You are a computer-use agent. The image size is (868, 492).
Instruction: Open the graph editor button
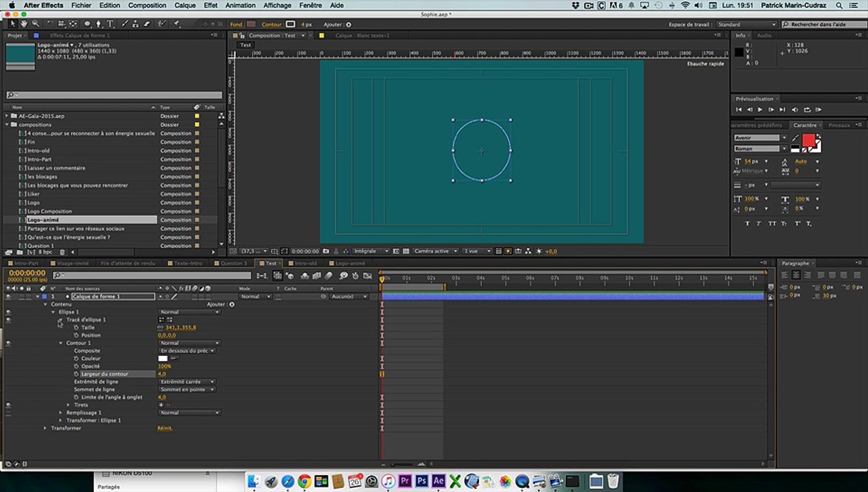367,275
